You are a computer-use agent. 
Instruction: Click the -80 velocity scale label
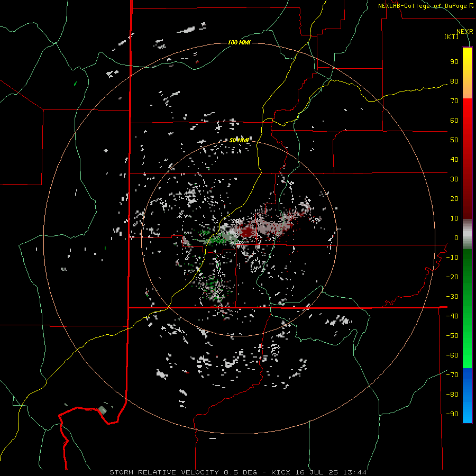(x=452, y=395)
